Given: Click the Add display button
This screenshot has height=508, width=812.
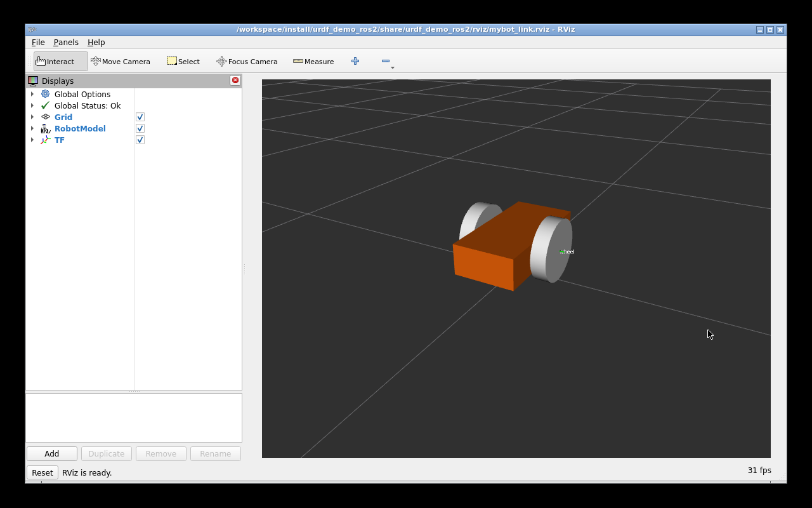Looking at the screenshot, I should point(52,453).
